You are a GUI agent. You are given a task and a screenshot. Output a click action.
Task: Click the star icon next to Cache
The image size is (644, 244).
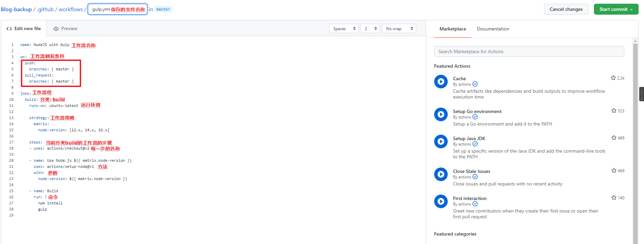(613, 78)
